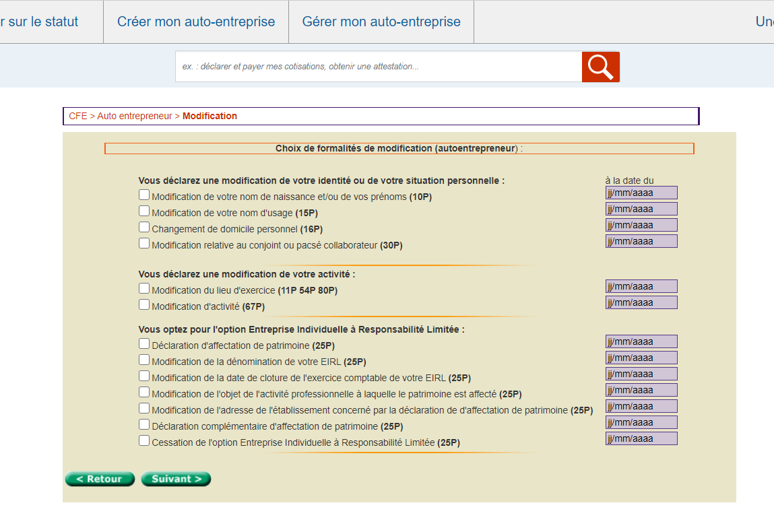The width and height of the screenshot is (774, 532).
Task: Click the green 'Retour' button
Action: 100,479
